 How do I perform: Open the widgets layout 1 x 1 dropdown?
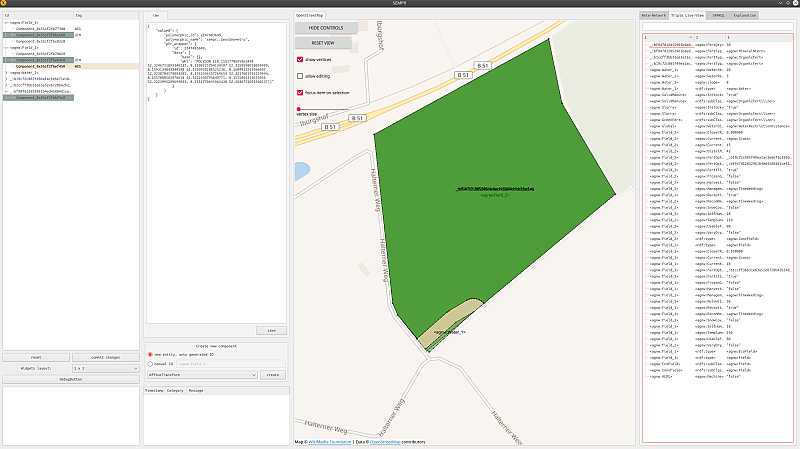(106, 368)
